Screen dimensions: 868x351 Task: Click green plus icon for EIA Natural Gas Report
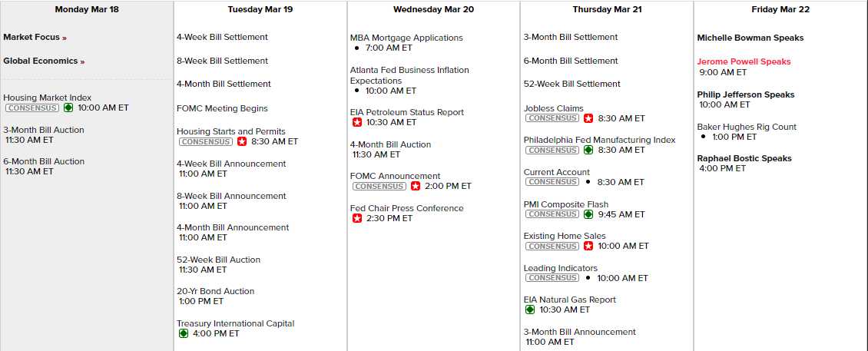(x=530, y=310)
